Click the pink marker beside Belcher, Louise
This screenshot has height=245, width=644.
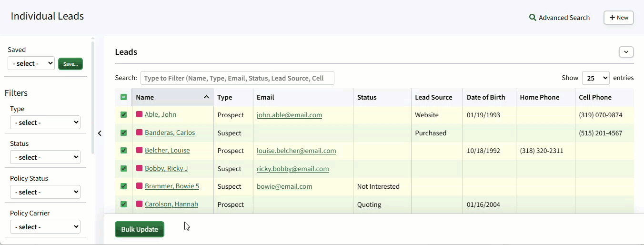pos(140,150)
